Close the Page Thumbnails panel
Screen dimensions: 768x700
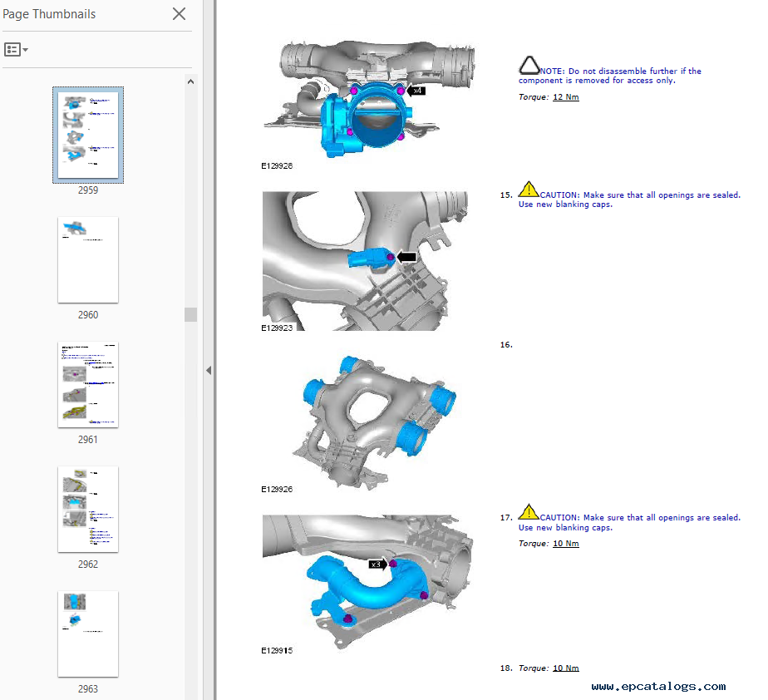[x=179, y=14]
